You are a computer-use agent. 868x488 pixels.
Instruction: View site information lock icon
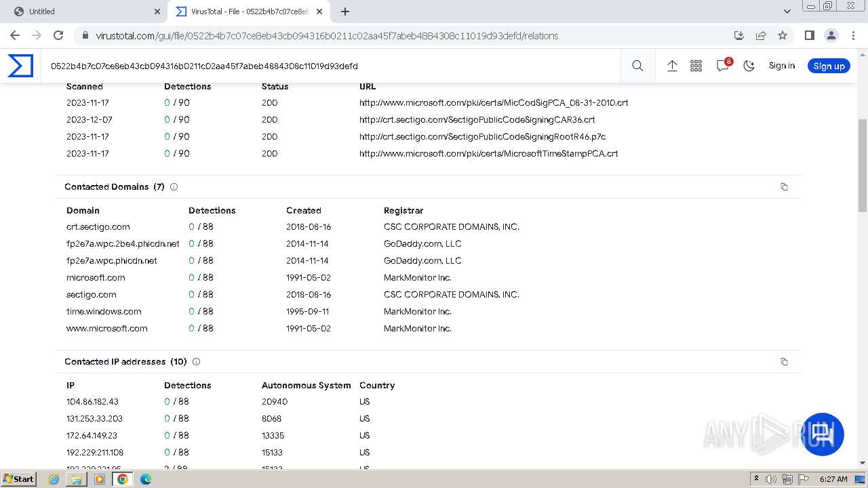click(x=85, y=35)
